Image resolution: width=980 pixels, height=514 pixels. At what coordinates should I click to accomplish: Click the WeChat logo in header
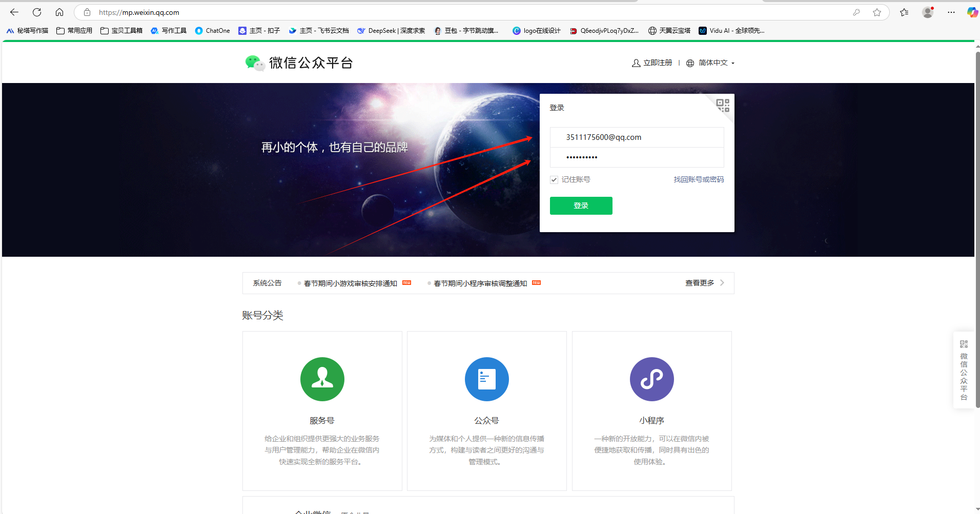click(x=254, y=63)
